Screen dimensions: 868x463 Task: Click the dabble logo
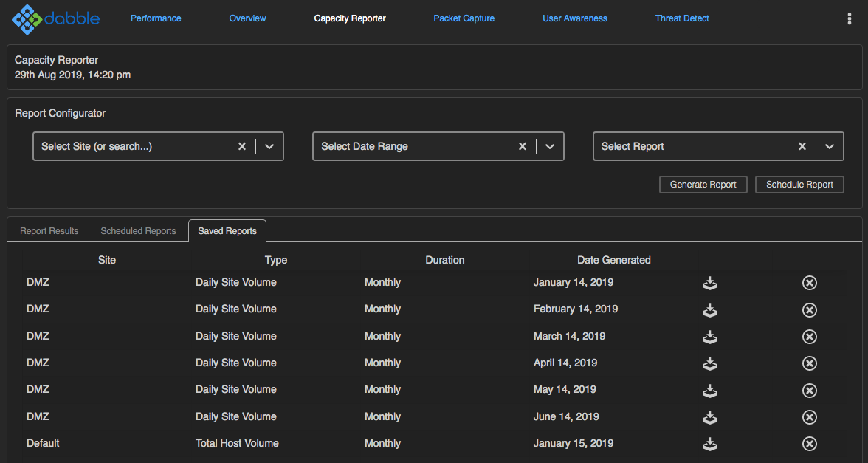click(56, 19)
